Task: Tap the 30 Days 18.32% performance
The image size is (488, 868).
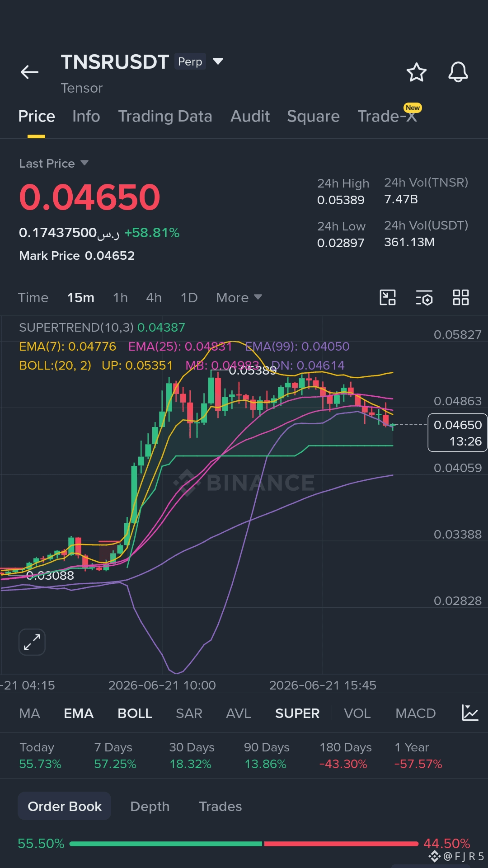Action: pyautogui.click(x=192, y=755)
